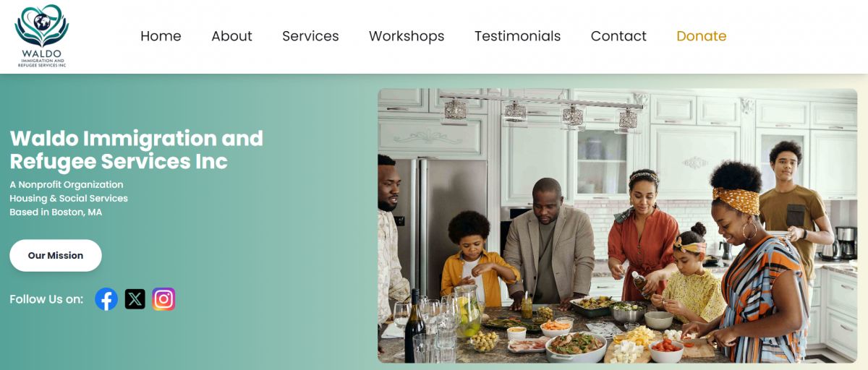Screen dimensions: 868x370
Task: Open the Our Mission button
Action: click(56, 256)
